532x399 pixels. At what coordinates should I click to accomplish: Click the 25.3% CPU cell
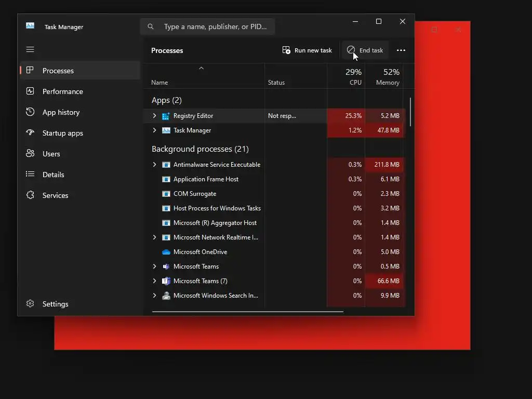click(346, 116)
